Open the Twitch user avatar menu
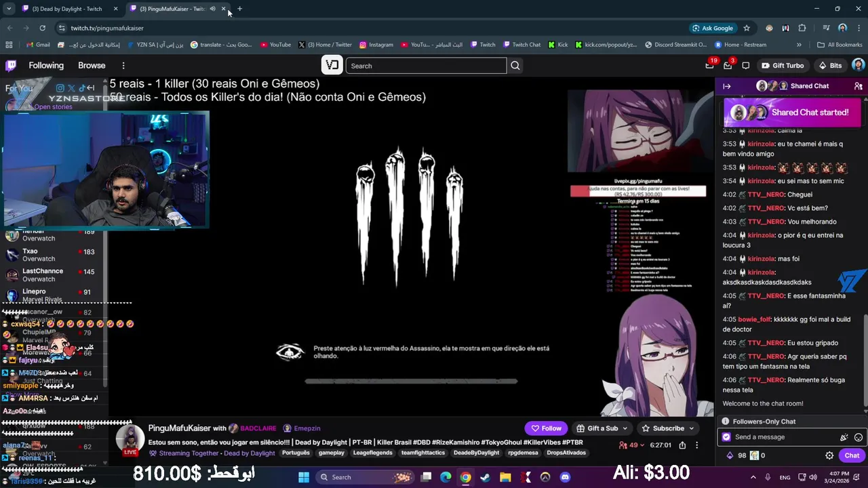 coord(858,65)
